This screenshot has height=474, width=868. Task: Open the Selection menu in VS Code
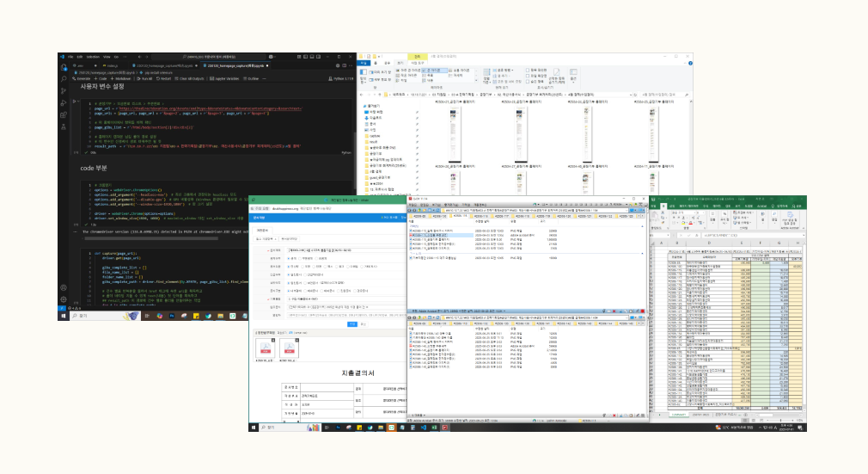(x=93, y=57)
